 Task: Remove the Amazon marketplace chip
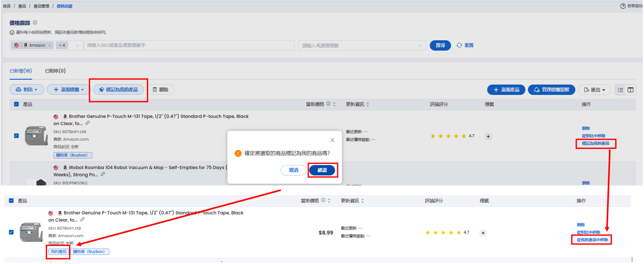tap(49, 45)
